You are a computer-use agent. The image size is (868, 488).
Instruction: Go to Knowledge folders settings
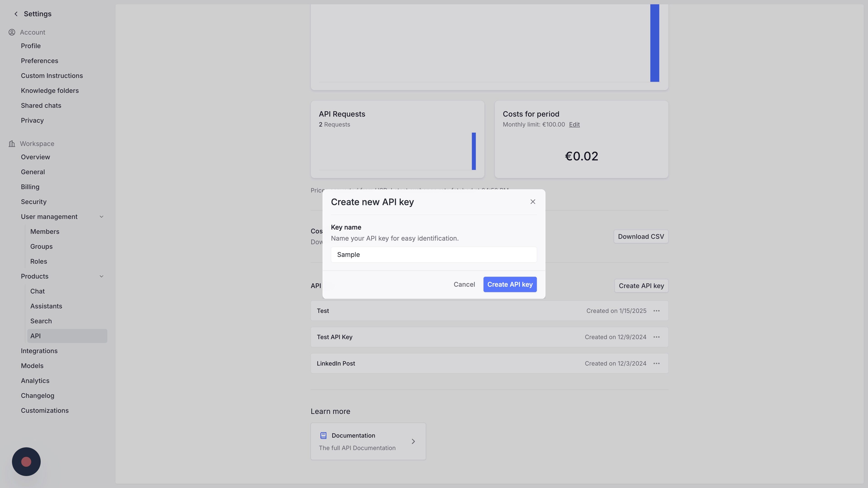pos(50,91)
